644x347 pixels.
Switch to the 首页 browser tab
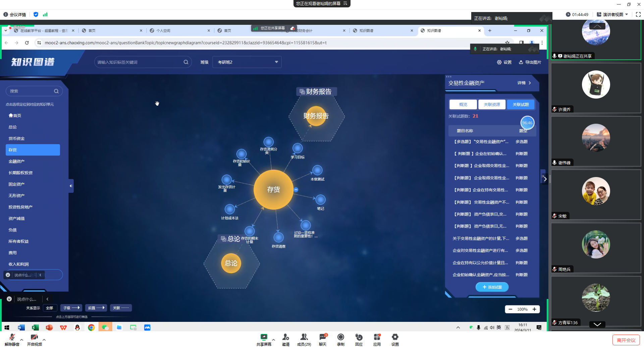coord(92,30)
